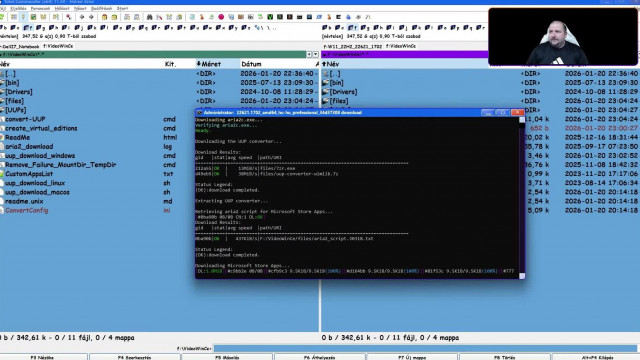This screenshot has height=360, width=640.
Task: Switch left panel to drive h
Action: 53,28
